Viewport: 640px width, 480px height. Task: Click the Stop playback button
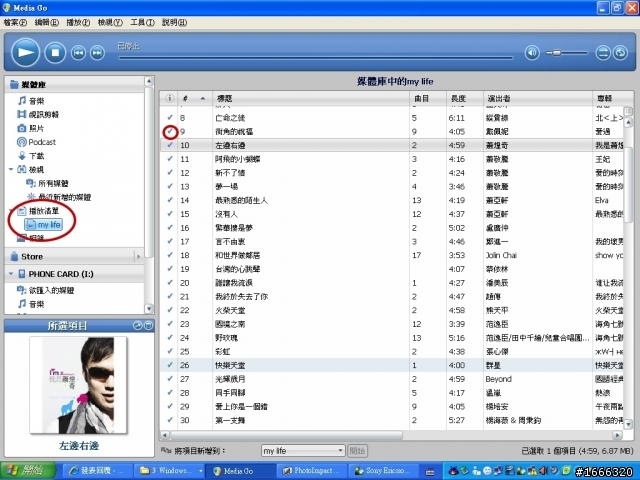[55, 53]
